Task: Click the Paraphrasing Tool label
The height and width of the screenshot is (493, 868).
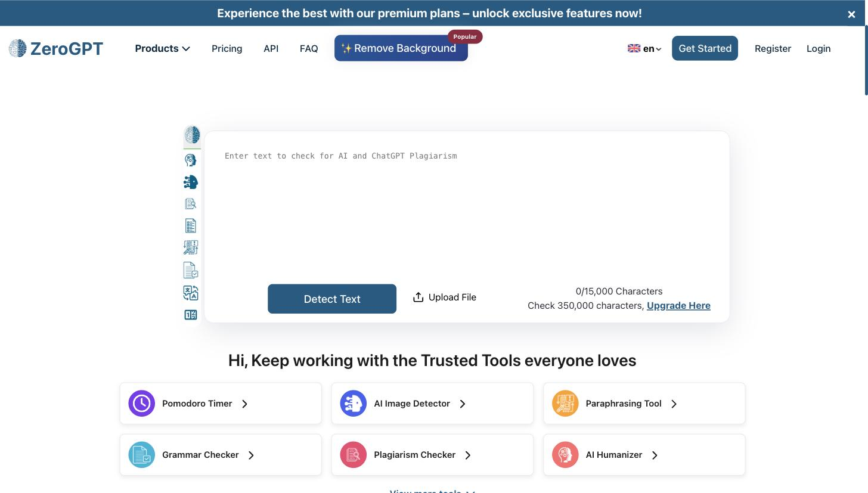Action: click(x=624, y=404)
